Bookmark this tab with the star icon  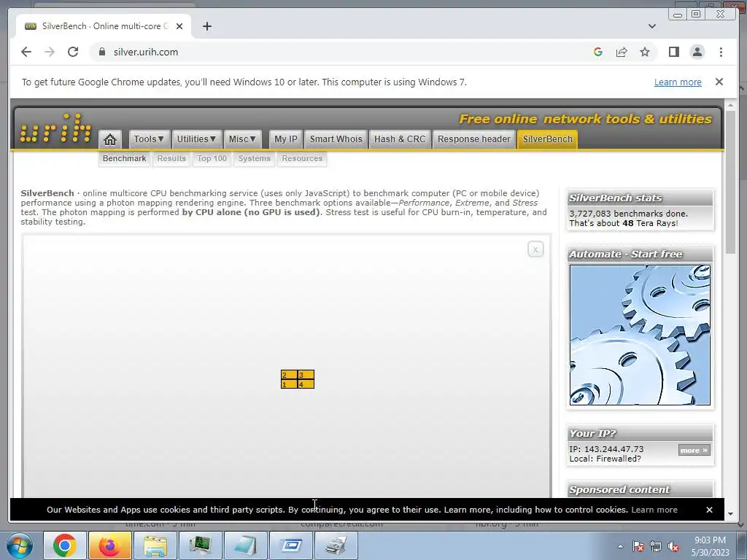pyautogui.click(x=645, y=52)
